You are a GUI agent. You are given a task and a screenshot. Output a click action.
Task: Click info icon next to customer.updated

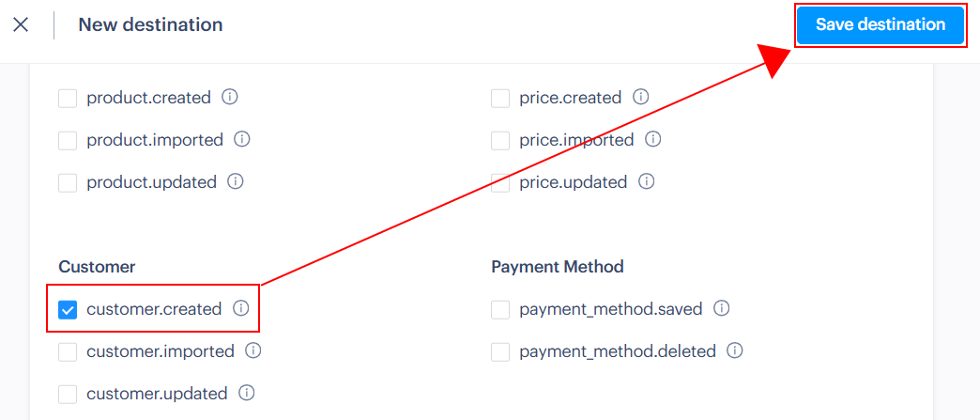click(x=246, y=393)
